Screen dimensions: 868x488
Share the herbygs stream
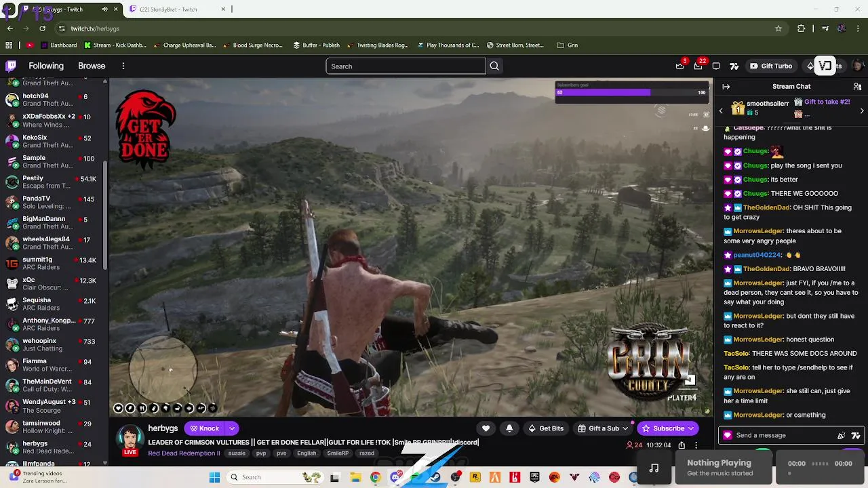click(x=682, y=445)
